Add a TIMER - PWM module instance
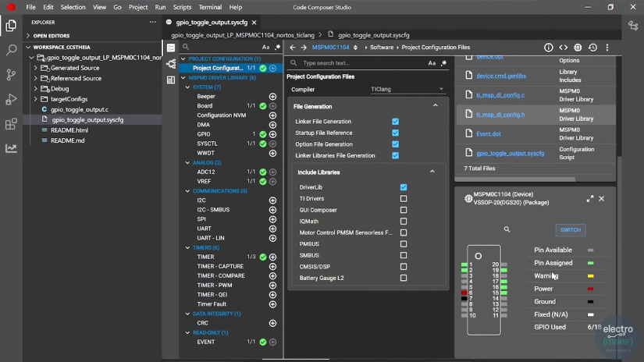 coord(272,286)
